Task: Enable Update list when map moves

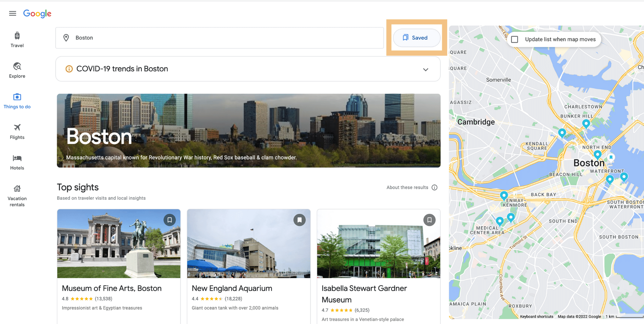Action: pyautogui.click(x=515, y=39)
